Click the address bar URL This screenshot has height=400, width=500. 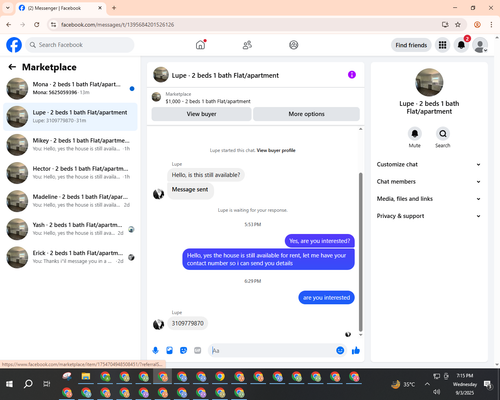117,25
